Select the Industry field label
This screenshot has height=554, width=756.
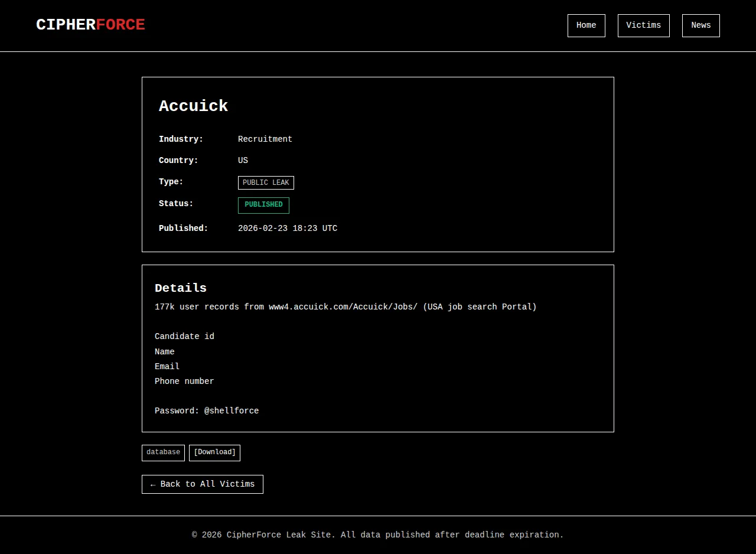(x=181, y=139)
